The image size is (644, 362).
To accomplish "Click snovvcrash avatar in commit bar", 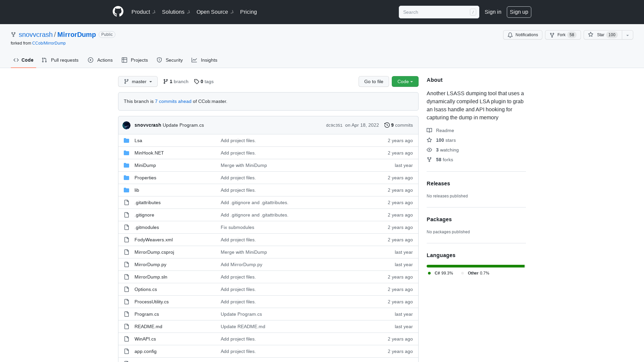I will coord(126,125).
